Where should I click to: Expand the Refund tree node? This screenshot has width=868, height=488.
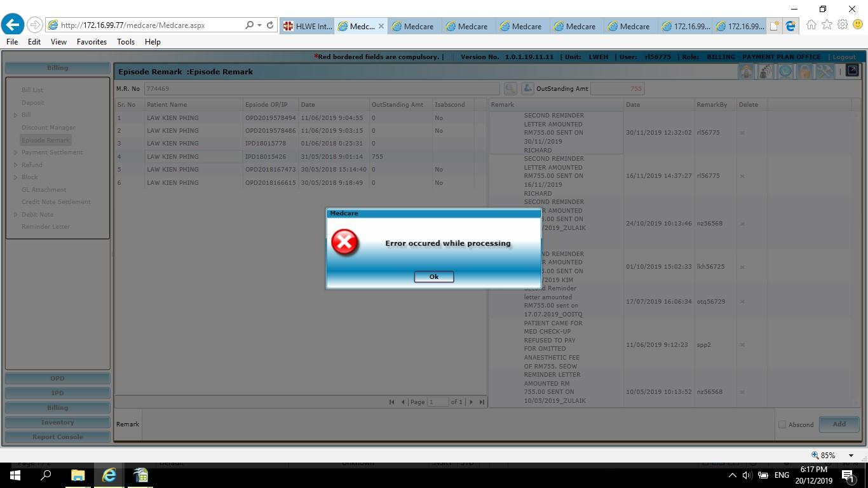(x=16, y=165)
